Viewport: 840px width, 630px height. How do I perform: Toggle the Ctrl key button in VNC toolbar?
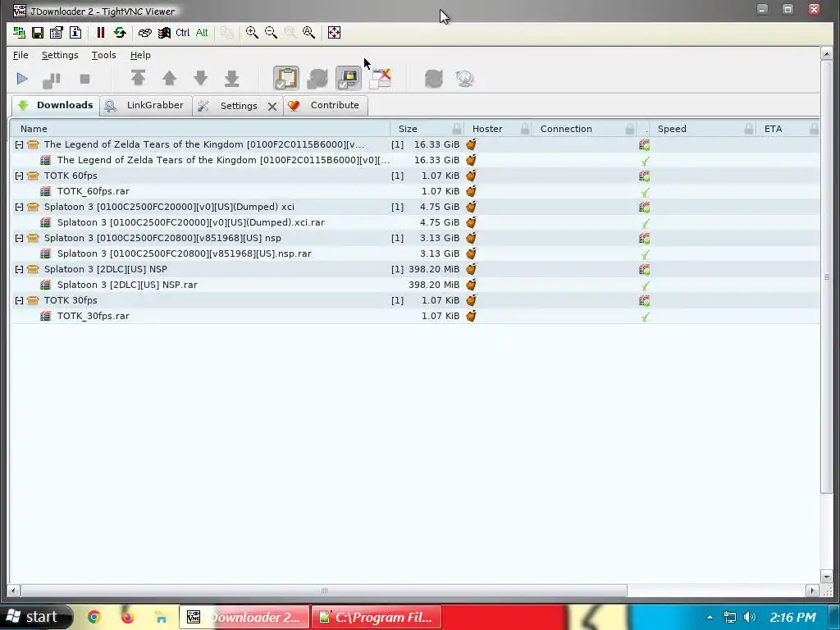[183, 33]
